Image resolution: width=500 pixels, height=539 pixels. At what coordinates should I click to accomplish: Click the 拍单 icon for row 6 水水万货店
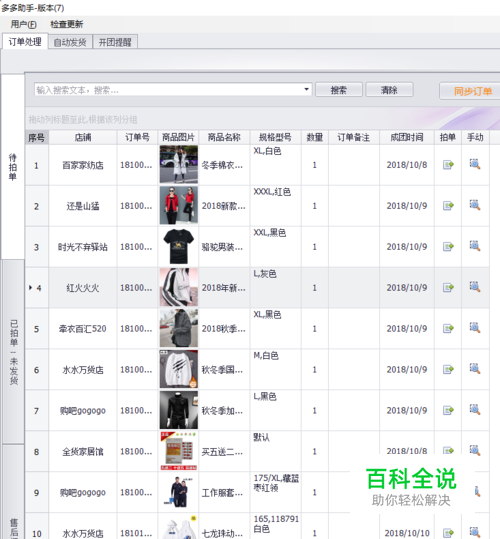coord(448,370)
